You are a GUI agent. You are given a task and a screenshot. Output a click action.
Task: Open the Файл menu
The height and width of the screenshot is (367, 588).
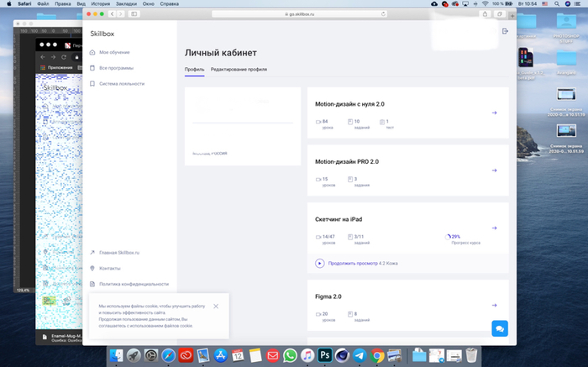[43, 3]
